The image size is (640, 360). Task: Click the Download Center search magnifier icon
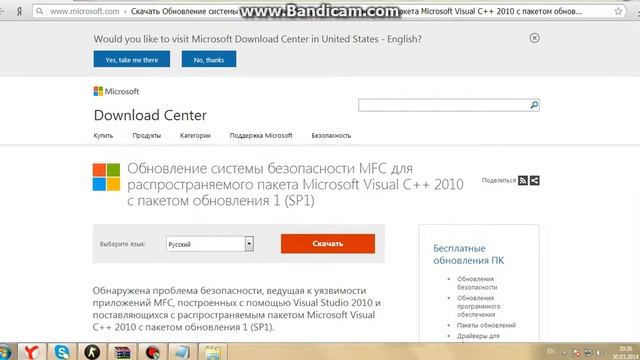coord(534,105)
